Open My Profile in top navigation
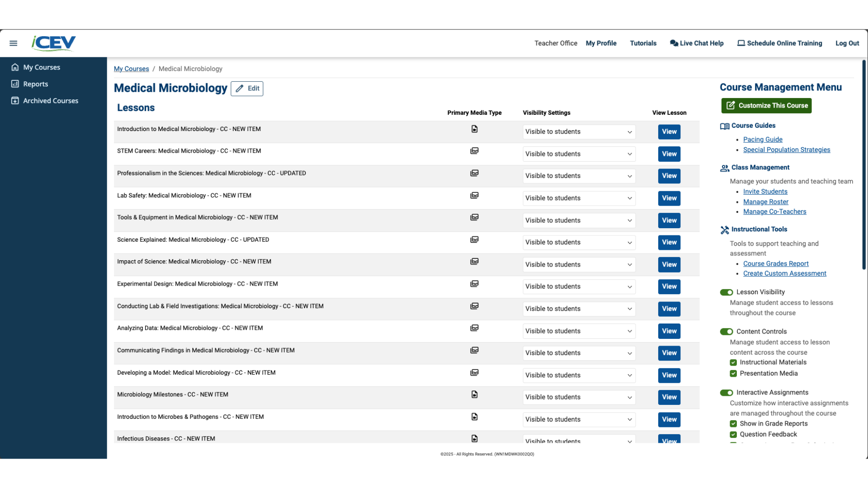This screenshot has height=488, width=868. click(x=601, y=43)
